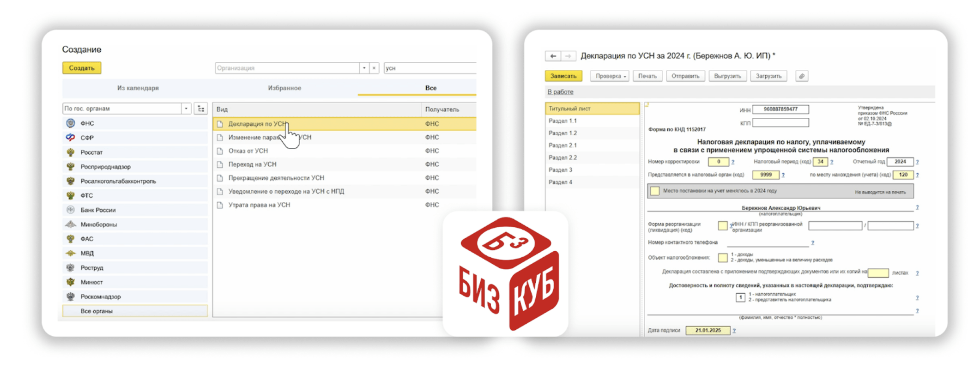Select the Декларация по УСН row
Viewport: 980px width, 375px height.
pyautogui.click(x=345, y=124)
